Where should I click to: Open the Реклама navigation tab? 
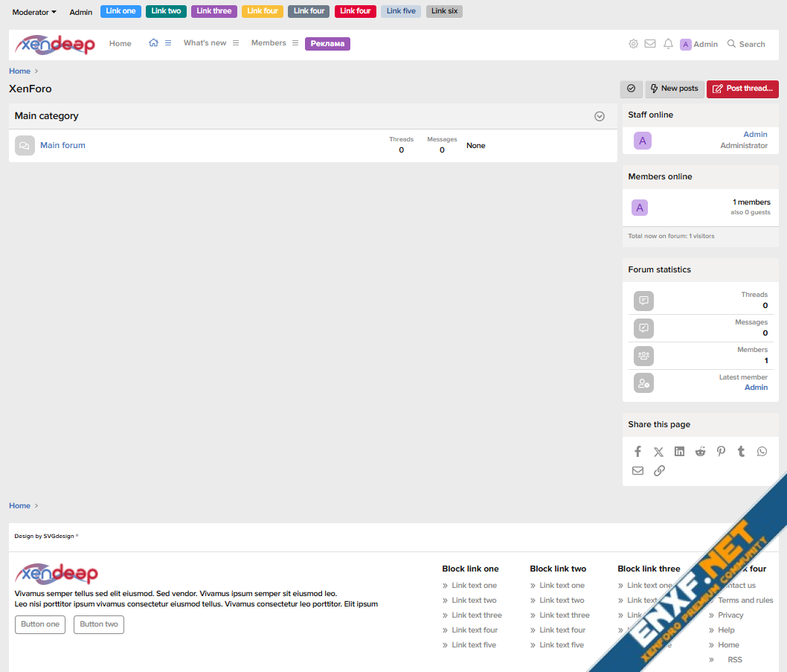point(327,44)
